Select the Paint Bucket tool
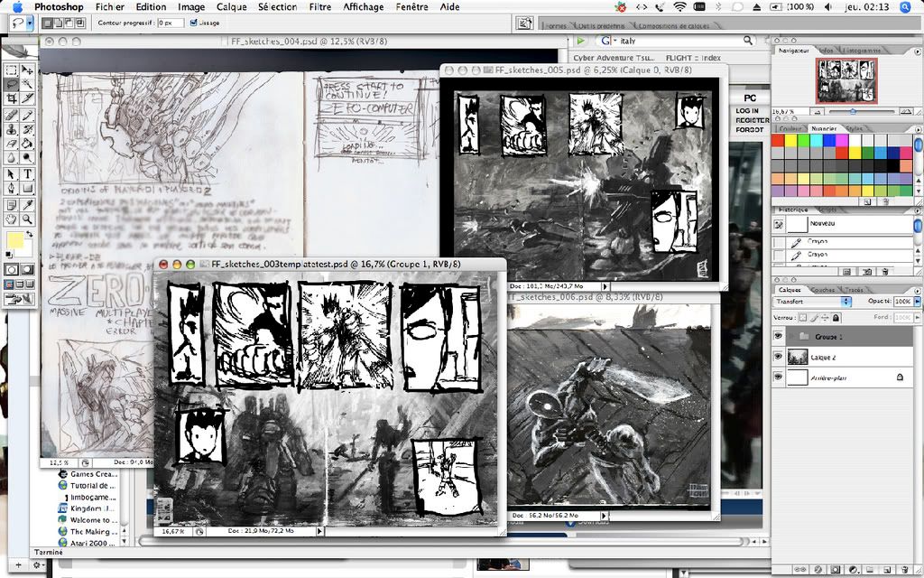924x578 pixels. click(27, 144)
